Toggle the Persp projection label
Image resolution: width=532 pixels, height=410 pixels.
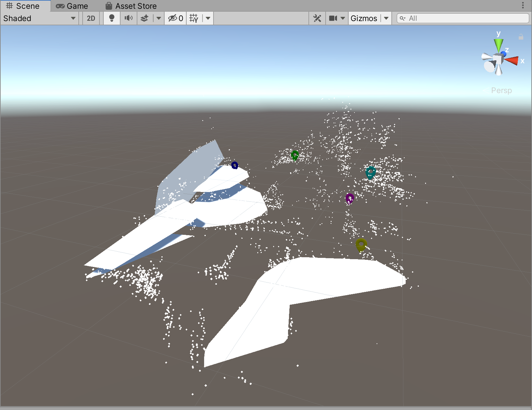(501, 90)
